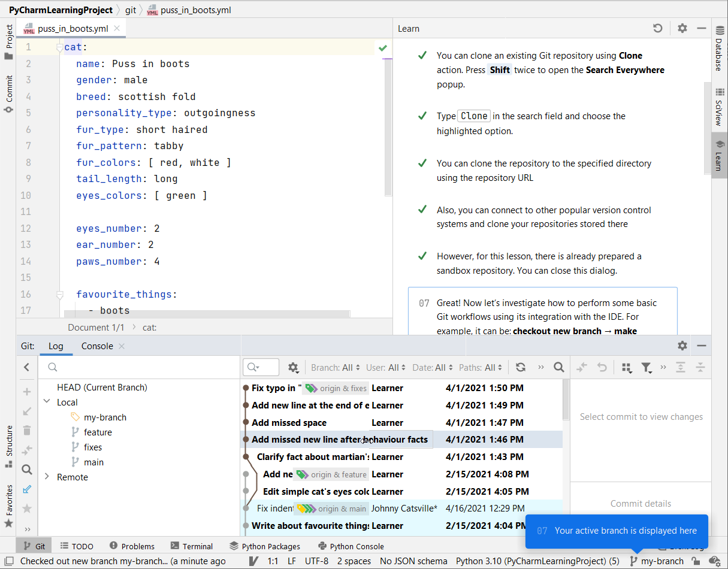This screenshot has height=569, width=728.
Task: Open the Git log settings gear icon
Action: pos(293,367)
